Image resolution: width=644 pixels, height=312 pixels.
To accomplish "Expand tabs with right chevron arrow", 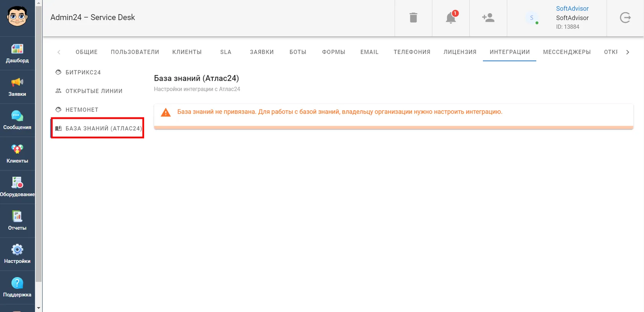I will coord(628,52).
